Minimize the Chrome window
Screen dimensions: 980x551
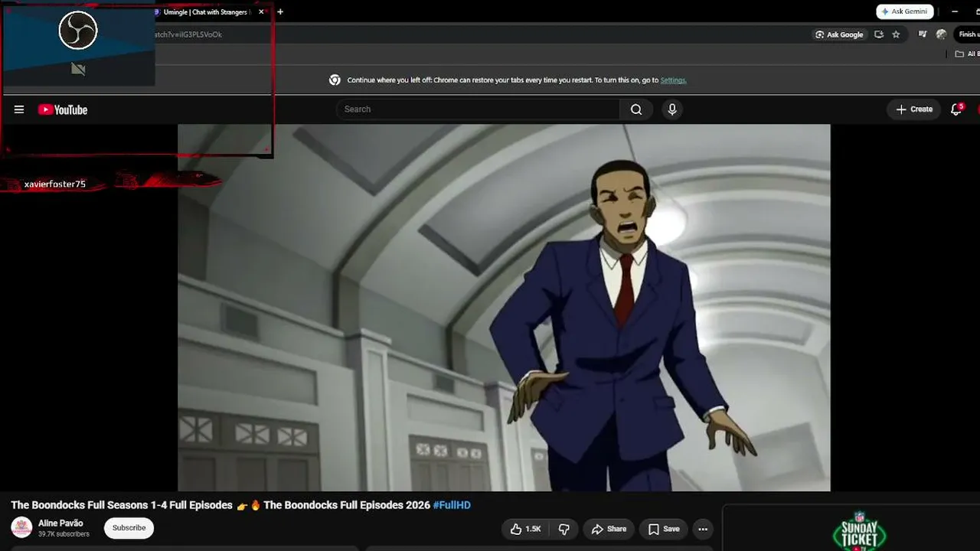pos(955,11)
